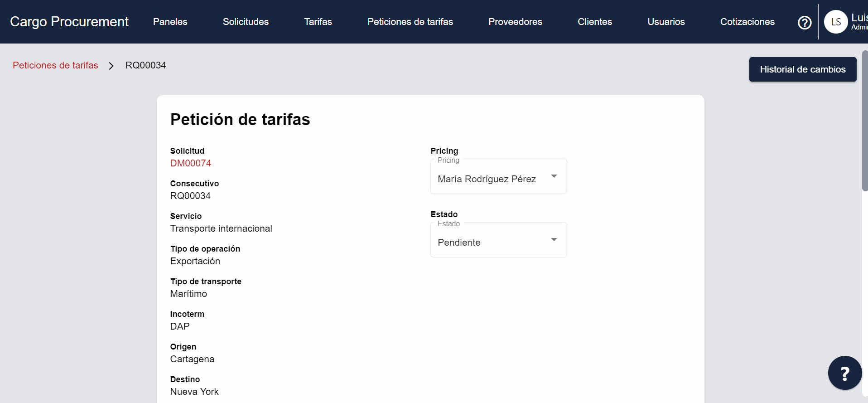Open the Usuarios menu item
The image size is (868, 403).
click(666, 22)
